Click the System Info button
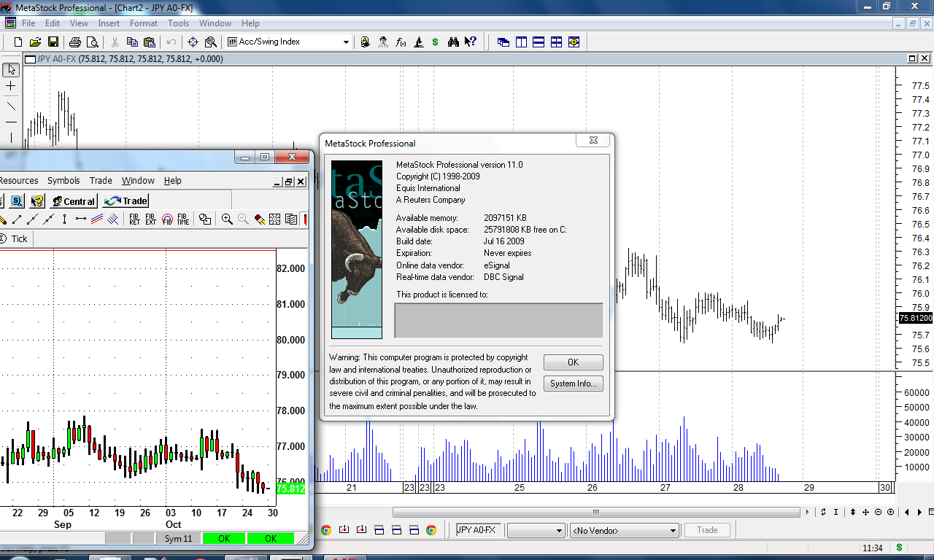Screen dimensions: 934x560 coord(573,384)
